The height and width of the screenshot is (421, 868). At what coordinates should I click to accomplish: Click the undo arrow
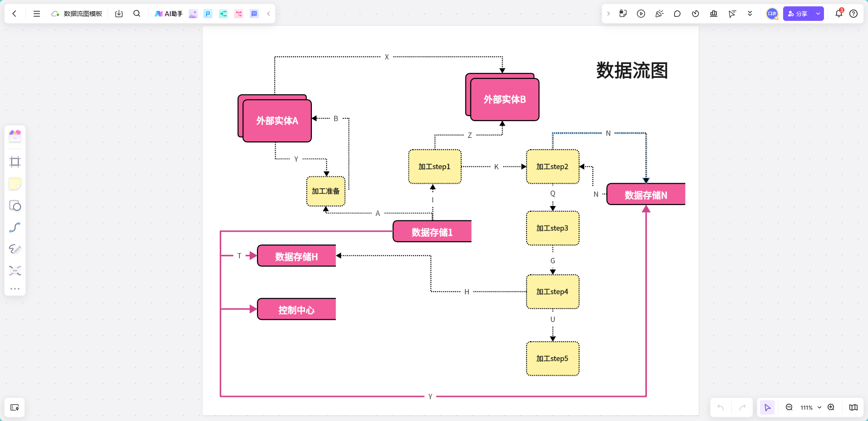[x=720, y=407]
